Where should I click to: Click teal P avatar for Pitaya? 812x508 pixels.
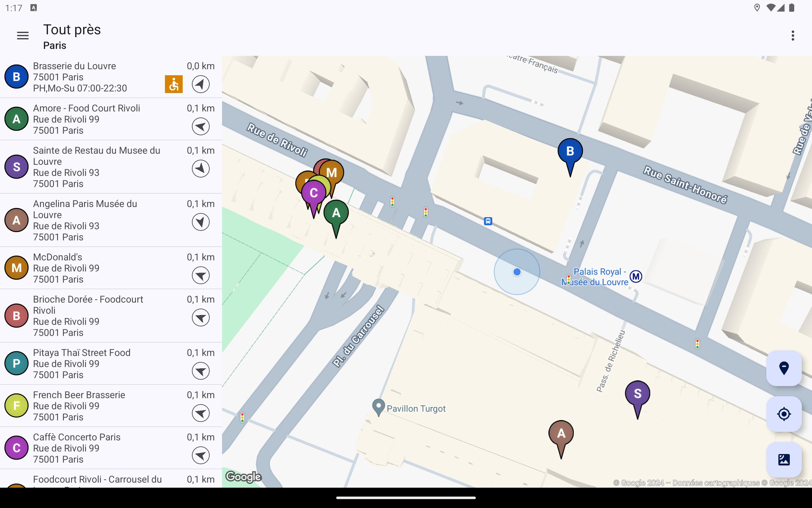(16, 364)
